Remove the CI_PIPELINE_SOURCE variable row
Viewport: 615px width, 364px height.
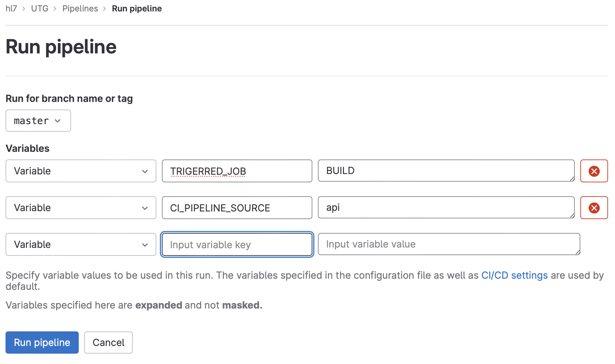click(x=594, y=208)
